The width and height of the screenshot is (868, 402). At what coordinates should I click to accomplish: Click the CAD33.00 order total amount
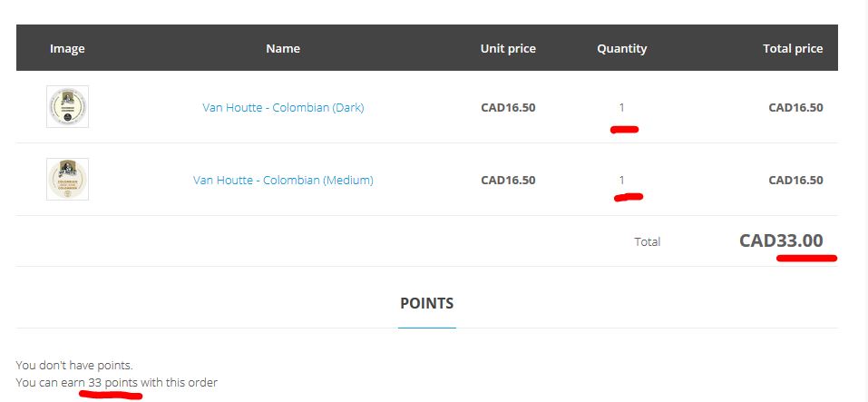pos(781,240)
